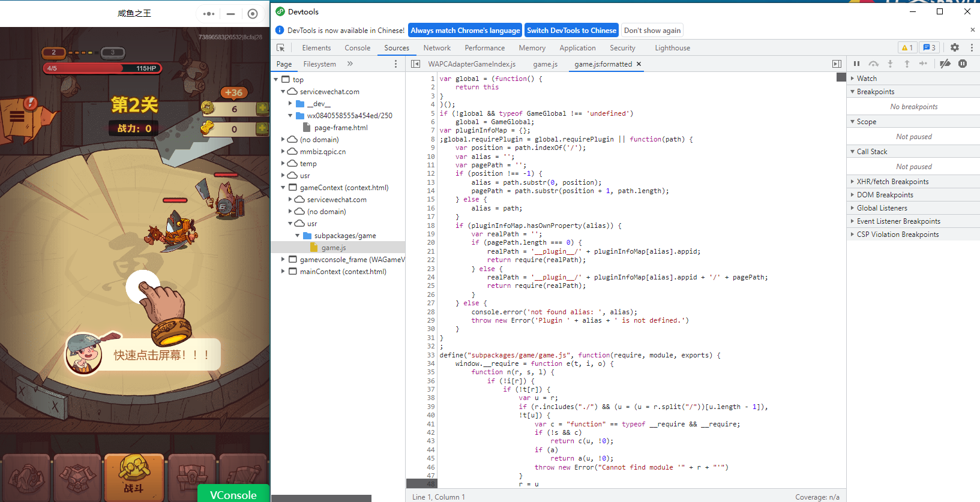
Task: Collapse the Breakpoints section
Action: tap(913, 92)
